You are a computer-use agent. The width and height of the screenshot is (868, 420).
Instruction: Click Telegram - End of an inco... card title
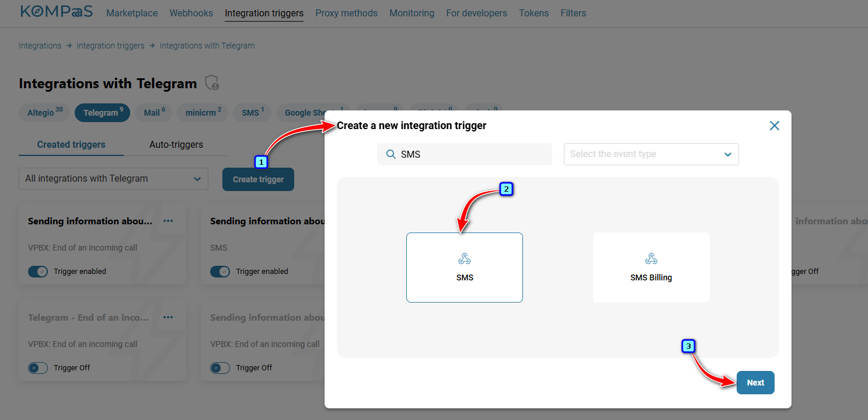[88, 317]
